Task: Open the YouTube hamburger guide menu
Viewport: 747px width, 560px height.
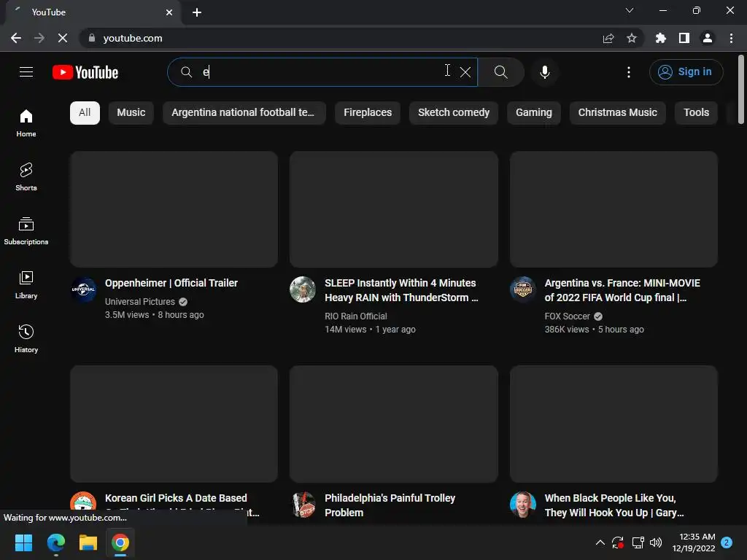Action: coord(26,72)
